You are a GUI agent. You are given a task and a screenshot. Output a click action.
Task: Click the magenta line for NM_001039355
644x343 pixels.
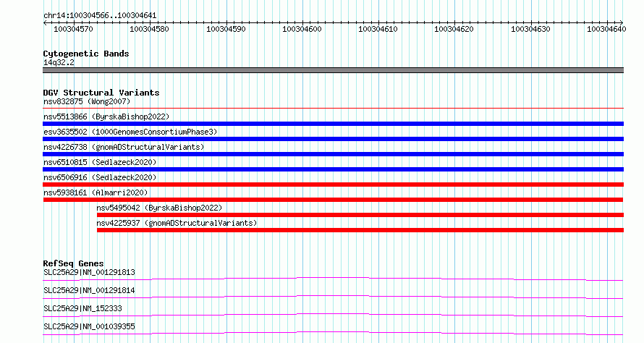(x=333, y=334)
